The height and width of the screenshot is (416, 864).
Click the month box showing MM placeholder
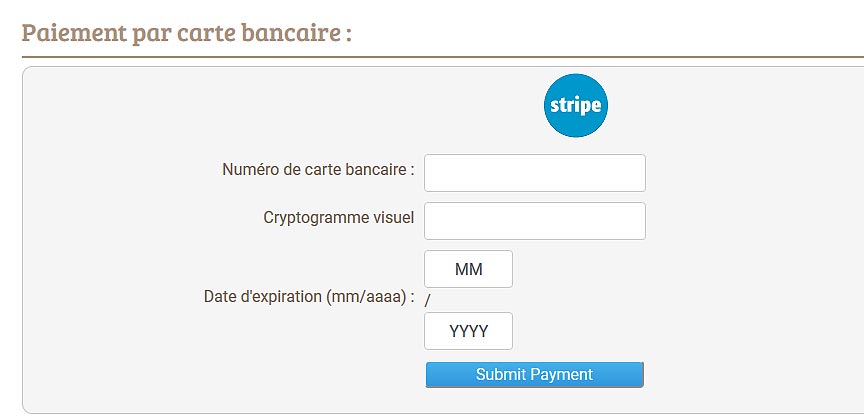pyautogui.click(x=469, y=269)
